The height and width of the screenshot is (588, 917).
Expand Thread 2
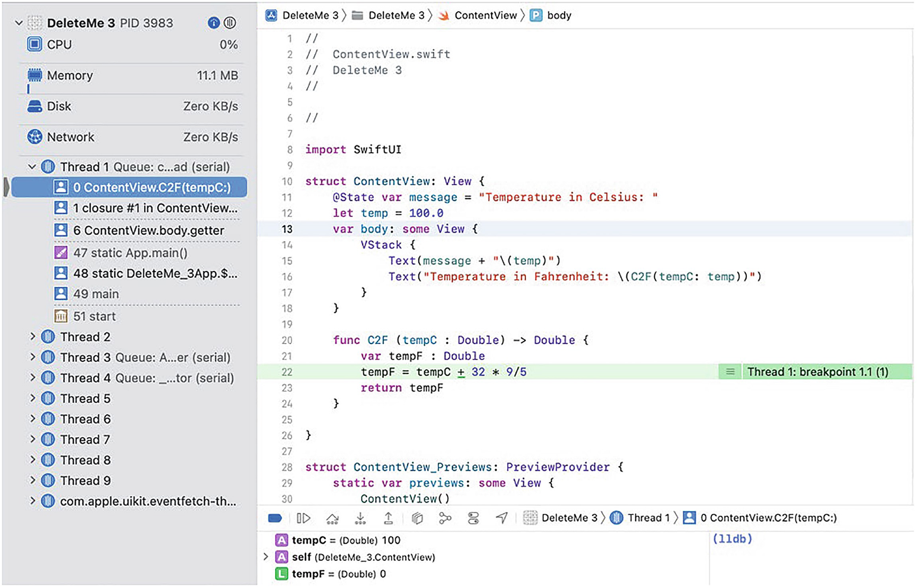click(x=32, y=337)
